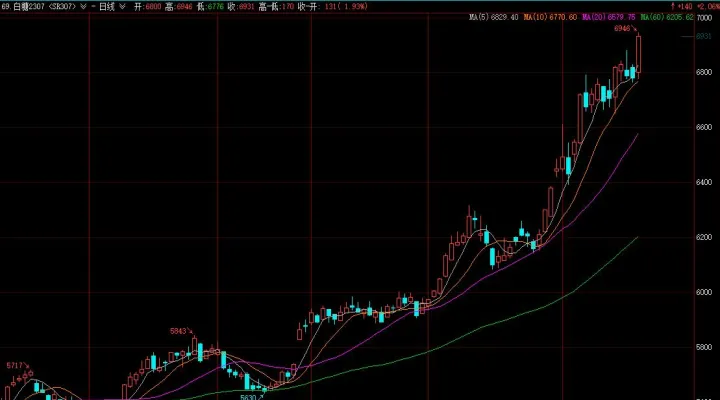Select the MA(20) 6579.75 indicator label
Screen dimensions: 720x400
click(x=608, y=17)
